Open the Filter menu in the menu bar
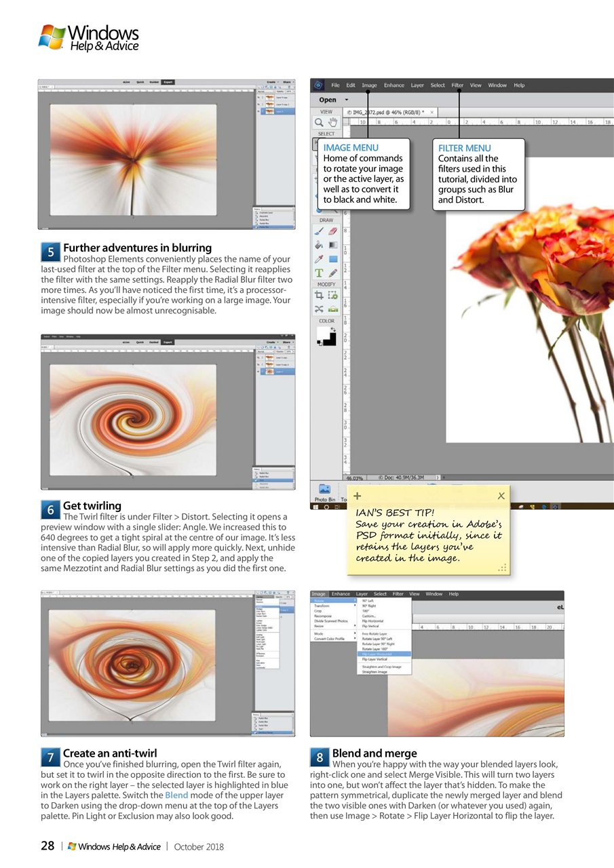Image resolution: width=614 pixels, height=868 pixels. (457, 85)
